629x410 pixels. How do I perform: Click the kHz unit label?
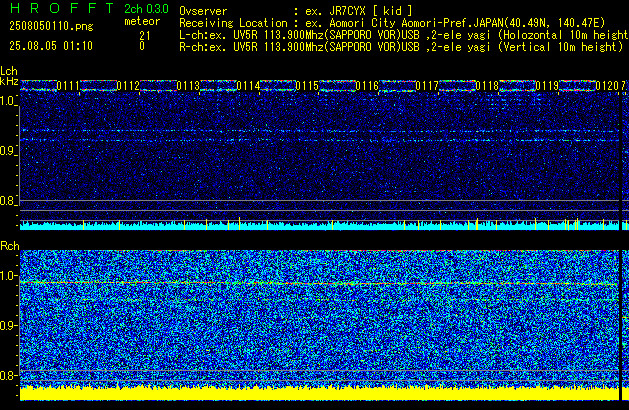(9, 81)
